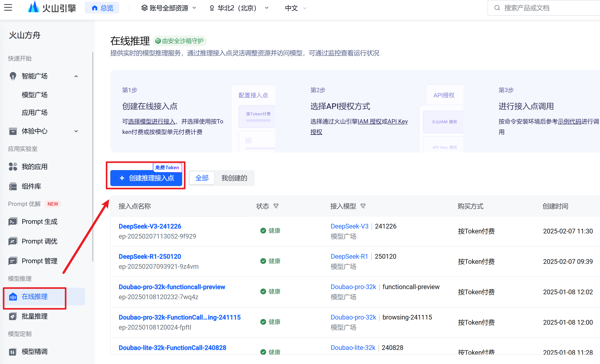The width and height of the screenshot is (600, 364).
Task: Open the 我的应用 menu entry
Action: coord(35,167)
